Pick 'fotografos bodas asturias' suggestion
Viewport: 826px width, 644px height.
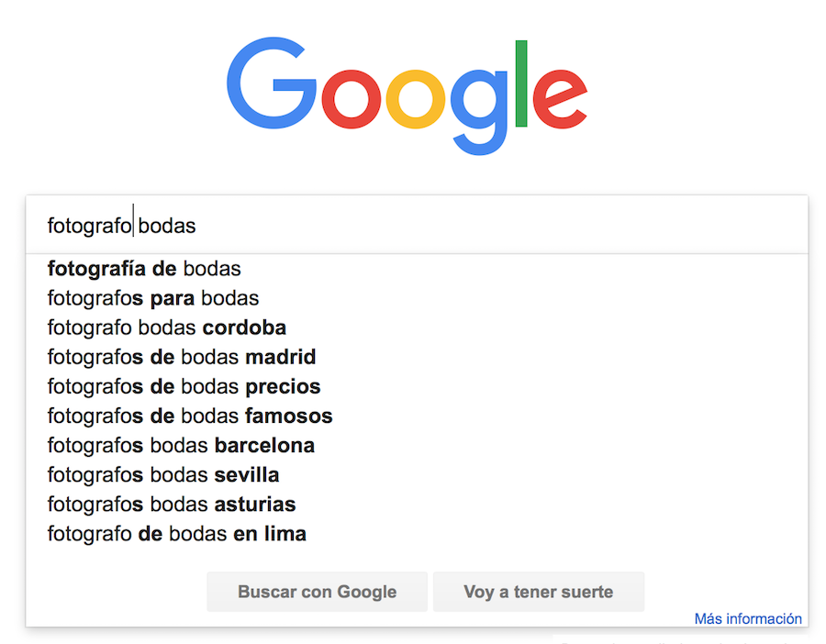point(172,505)
